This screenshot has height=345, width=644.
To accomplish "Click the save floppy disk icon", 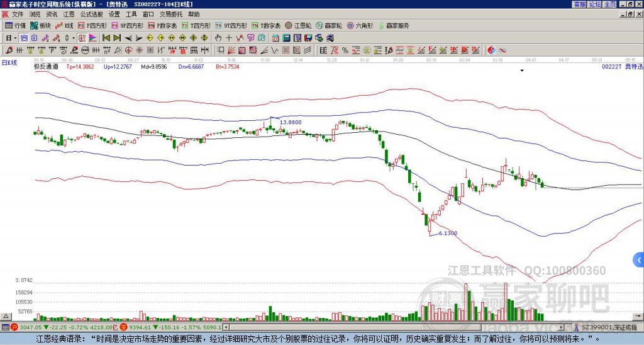I will [308, 38].
